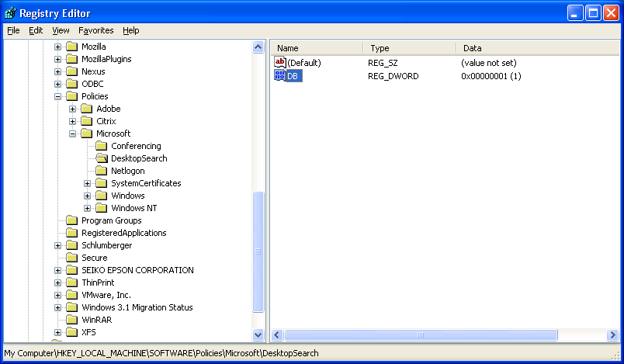
Task: Sort values by the Type column header
Action: tap(410, 48)
